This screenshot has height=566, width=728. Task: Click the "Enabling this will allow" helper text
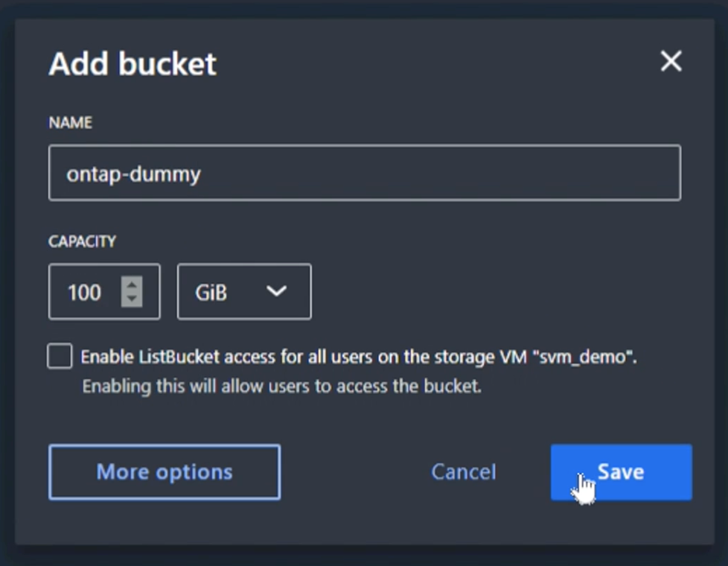point(281,387)
